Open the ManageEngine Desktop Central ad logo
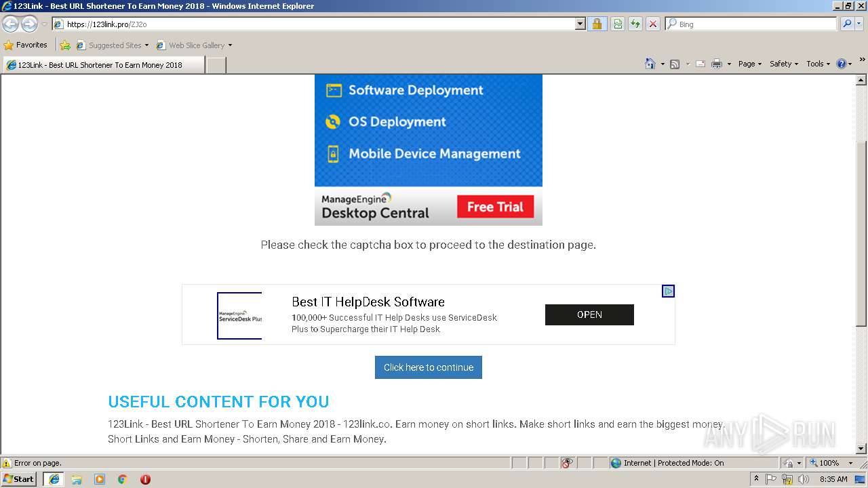Image resolution: width=868 pixels, height=488 pixels. click(375, 206)
